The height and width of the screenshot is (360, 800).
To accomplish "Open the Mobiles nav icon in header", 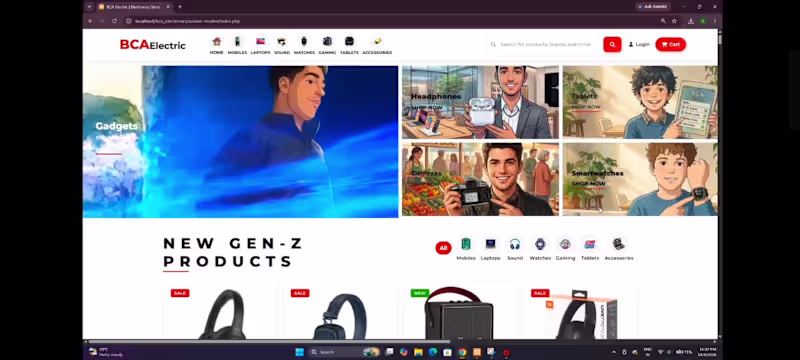I will [237, 45].
